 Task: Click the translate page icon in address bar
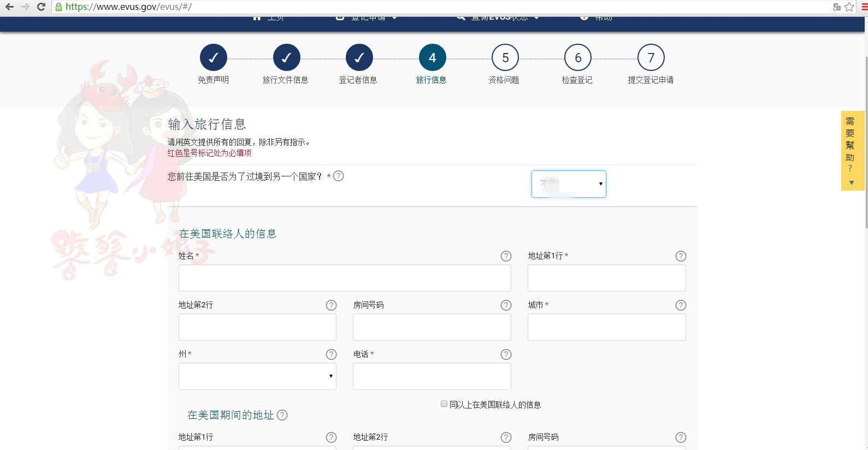tap(836, 7)
